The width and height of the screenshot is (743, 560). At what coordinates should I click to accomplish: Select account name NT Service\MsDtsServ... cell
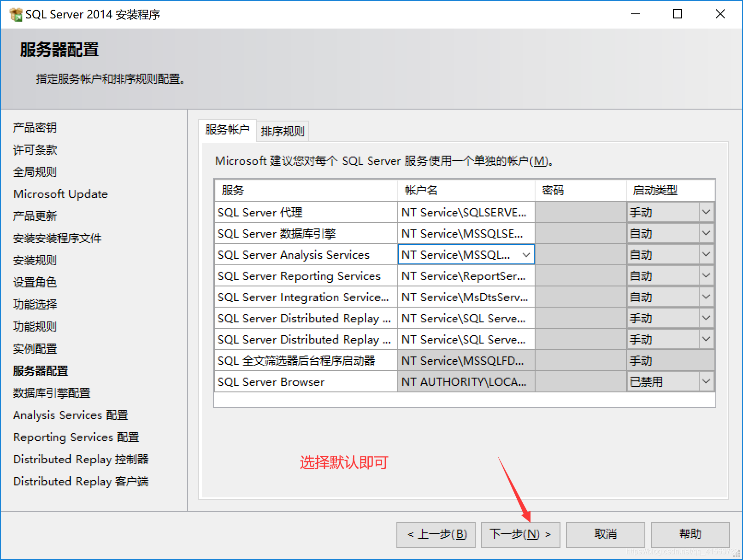(466, 297)
